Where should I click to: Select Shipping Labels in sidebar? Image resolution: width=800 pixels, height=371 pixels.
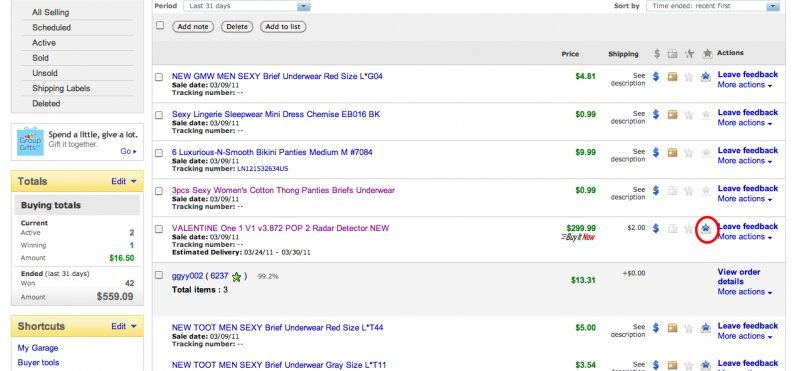coord(61,88)
